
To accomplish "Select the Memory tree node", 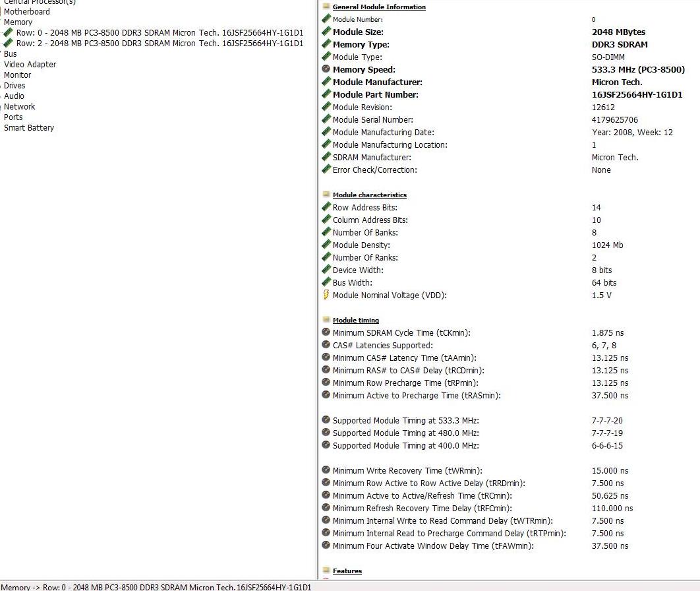I will click(18, 22).
